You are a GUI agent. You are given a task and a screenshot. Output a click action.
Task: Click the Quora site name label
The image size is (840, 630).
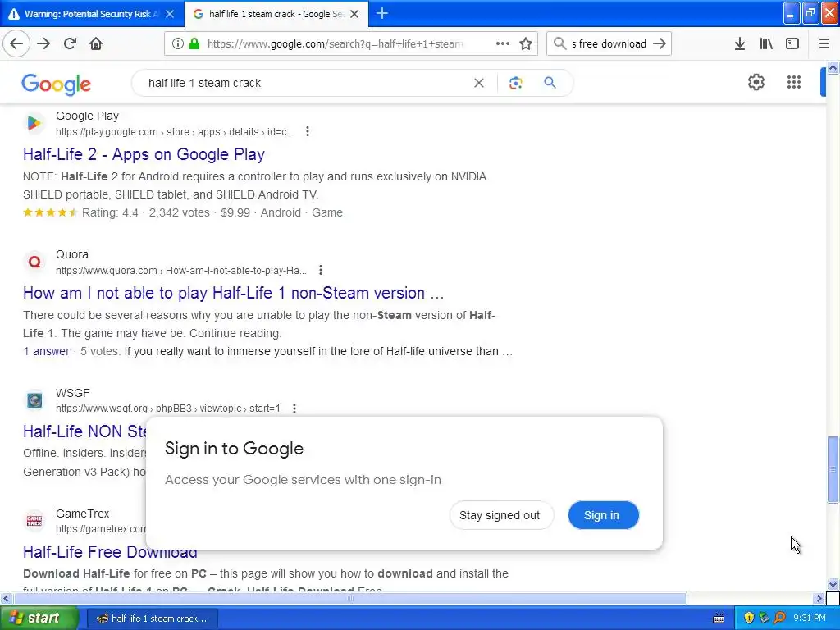[72, 254]
